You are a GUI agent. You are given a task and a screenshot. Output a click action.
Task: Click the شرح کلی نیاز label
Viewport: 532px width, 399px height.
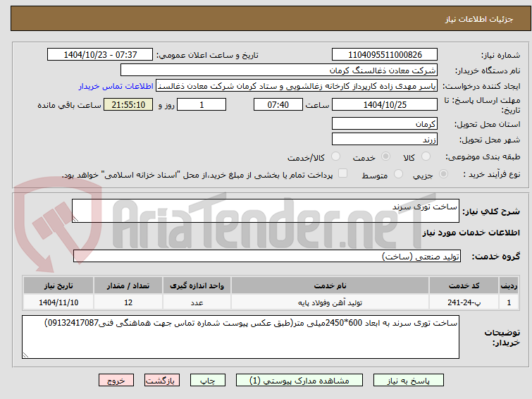click(491, 211)
